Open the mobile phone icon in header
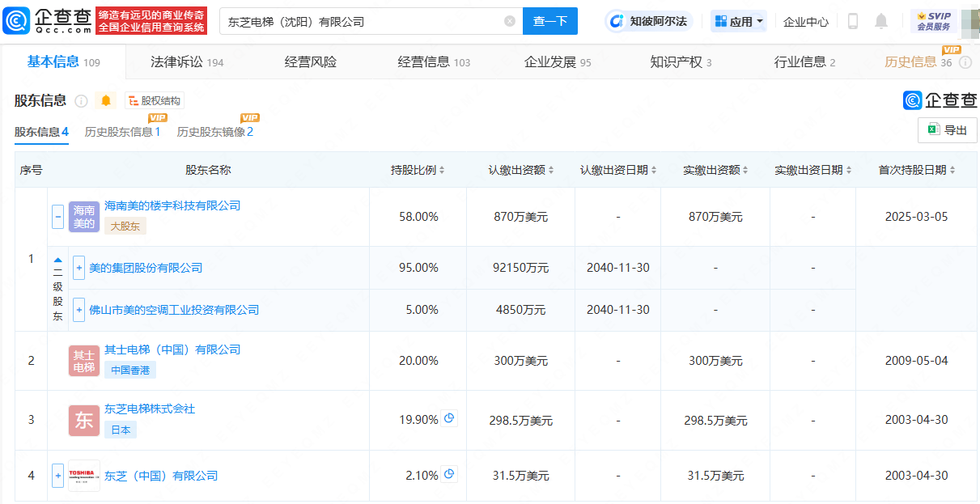Viewport: 980px width, 504px height. point(853,21)
